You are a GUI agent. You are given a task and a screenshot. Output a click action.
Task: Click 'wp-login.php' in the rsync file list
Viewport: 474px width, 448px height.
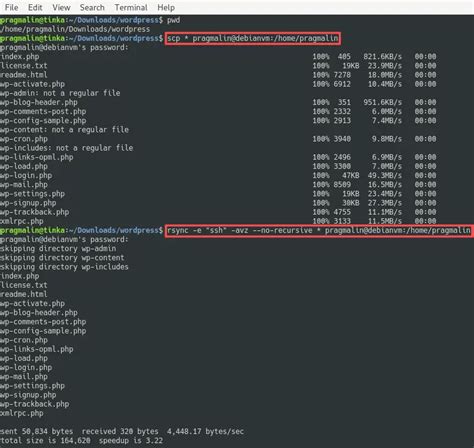(x=26, y=367)
